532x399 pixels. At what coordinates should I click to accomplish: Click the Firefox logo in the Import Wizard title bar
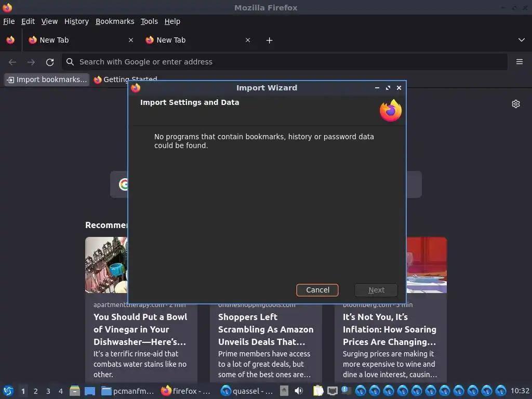[x=136, y=88]
